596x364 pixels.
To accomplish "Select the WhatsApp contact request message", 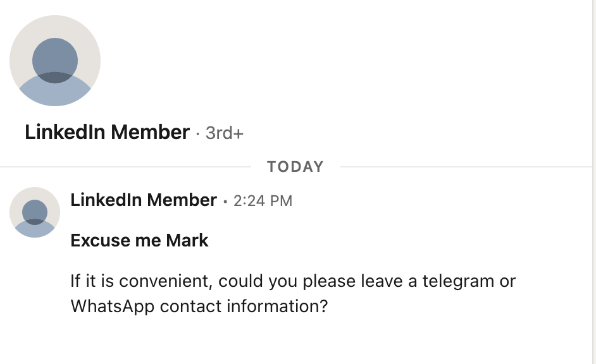I will (293, 293).
